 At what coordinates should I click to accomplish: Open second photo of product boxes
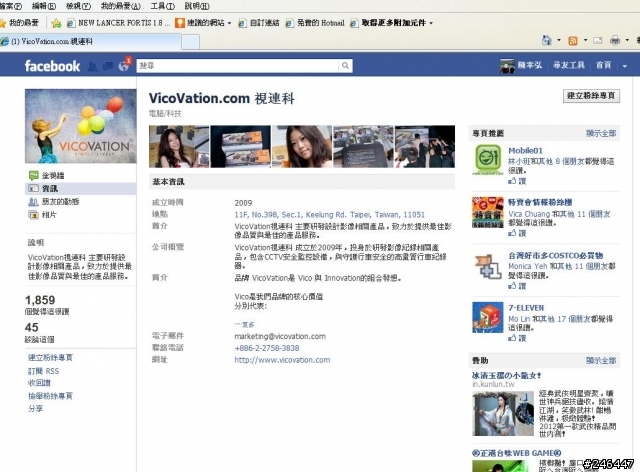point(240,147)
